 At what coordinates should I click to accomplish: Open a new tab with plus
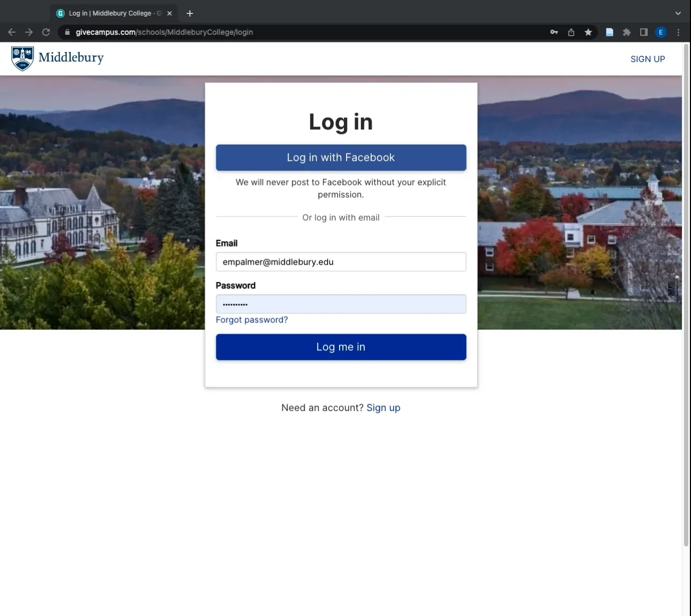(190, 13)
